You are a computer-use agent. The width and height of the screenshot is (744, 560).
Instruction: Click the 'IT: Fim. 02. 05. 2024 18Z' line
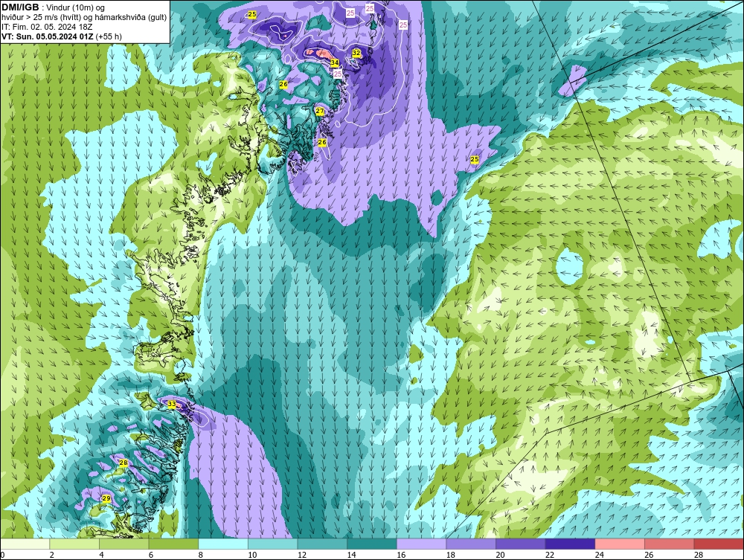pos(47,27)
